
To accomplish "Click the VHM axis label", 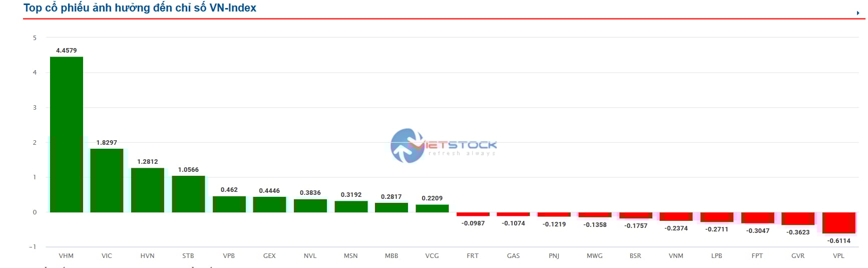I will (66, 256).
